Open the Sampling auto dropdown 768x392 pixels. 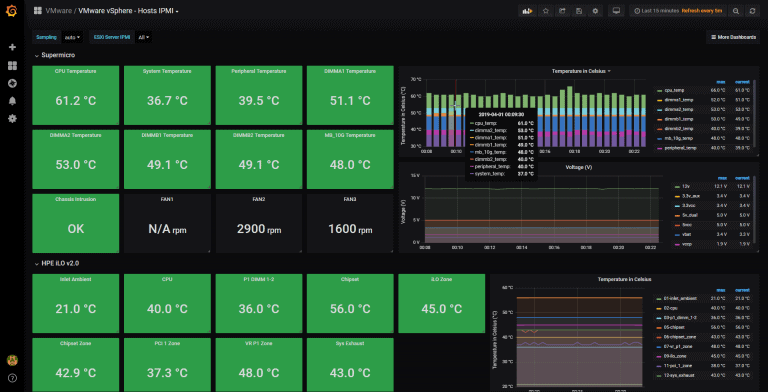[x=72, y=37]
